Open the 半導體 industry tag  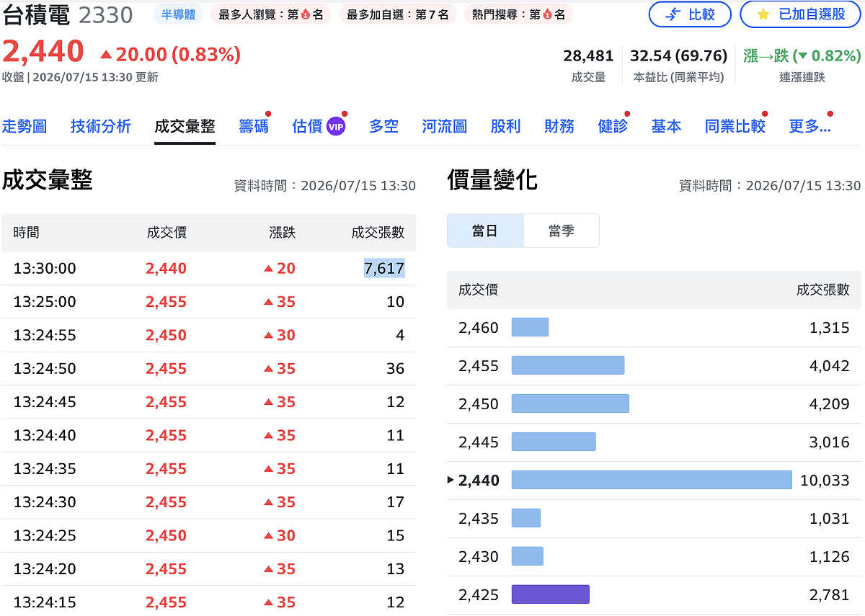point(179,14)
